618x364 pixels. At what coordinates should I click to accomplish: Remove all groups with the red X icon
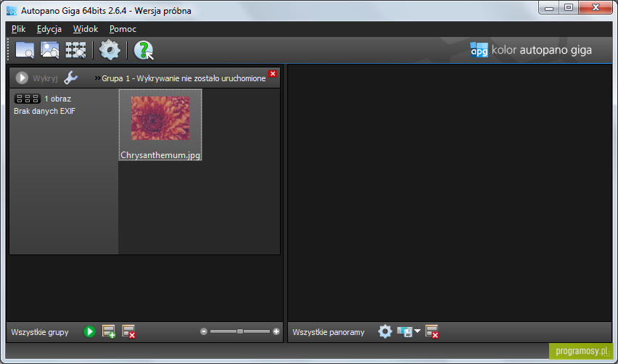coord(128,331)
